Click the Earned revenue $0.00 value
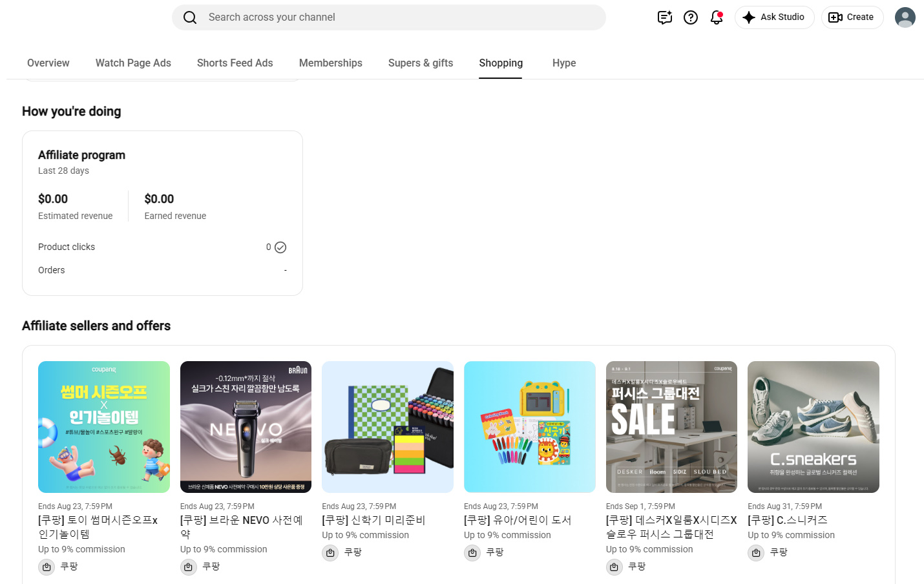This screenshot has height=584, width=924. pyautogui.click(x=159, y=199)
